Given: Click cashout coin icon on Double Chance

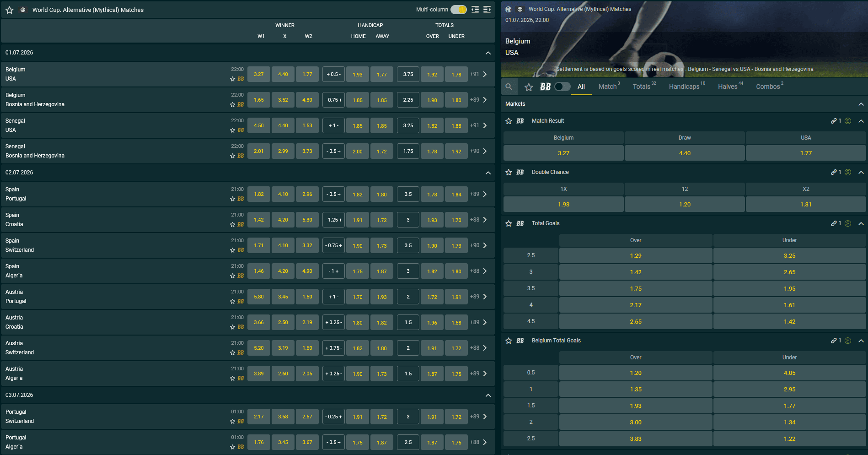Looking at the screenshot, I should tap(848, 172).
